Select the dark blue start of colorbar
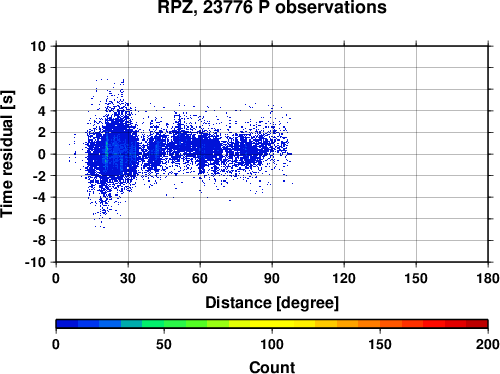Screen dimensions: 500x374 tap(67, 324)
